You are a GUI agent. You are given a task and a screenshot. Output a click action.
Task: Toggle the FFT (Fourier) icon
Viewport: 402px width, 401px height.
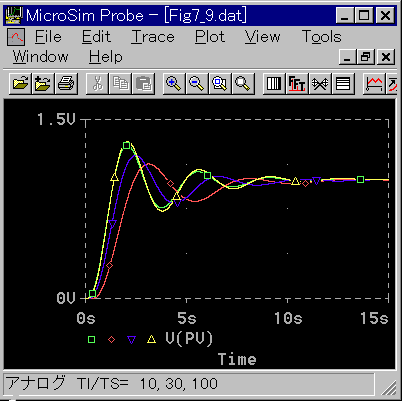(297, 83)
